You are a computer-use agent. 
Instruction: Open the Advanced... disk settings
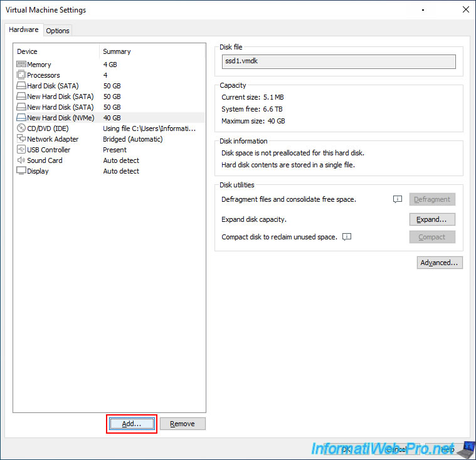(x=440, y=263)
